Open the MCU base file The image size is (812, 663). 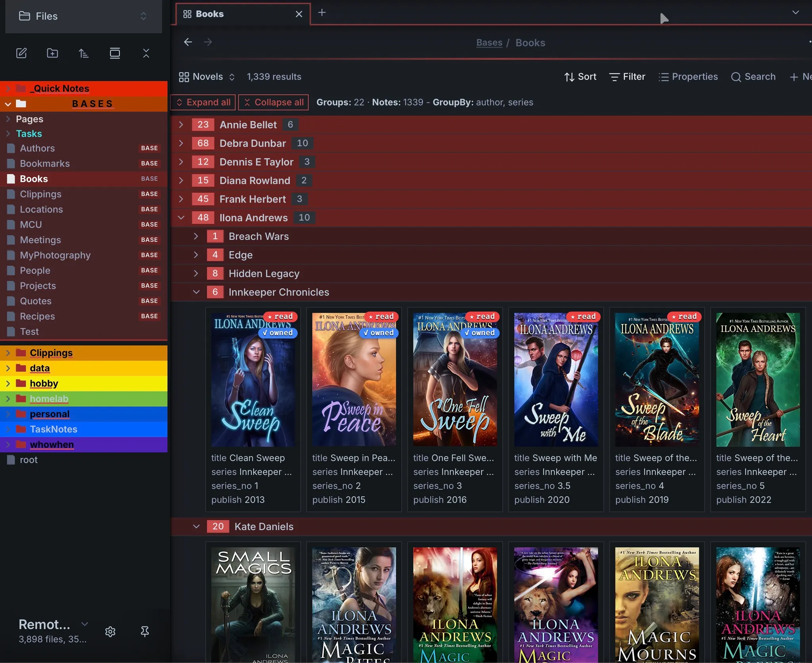pos(83,225)
